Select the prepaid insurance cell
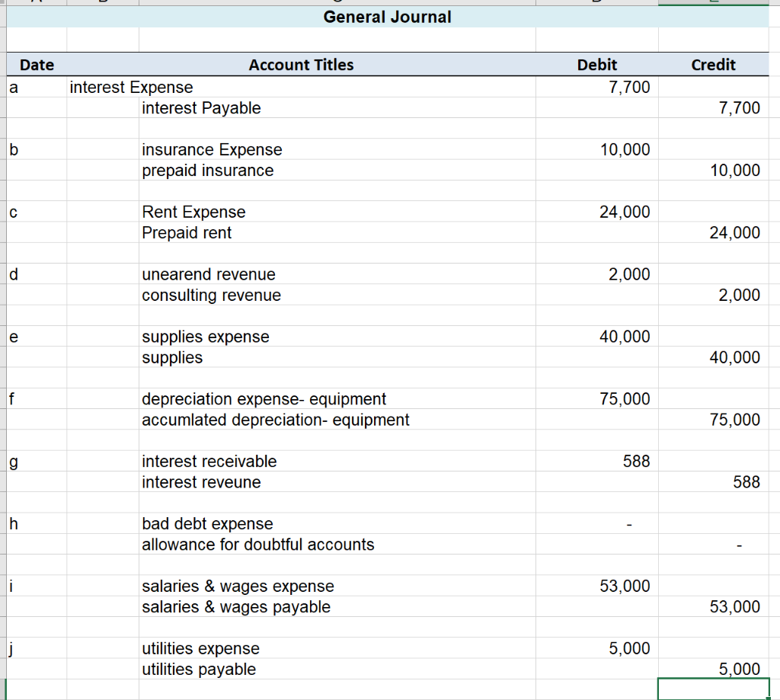780x700 pixels. 337,171
